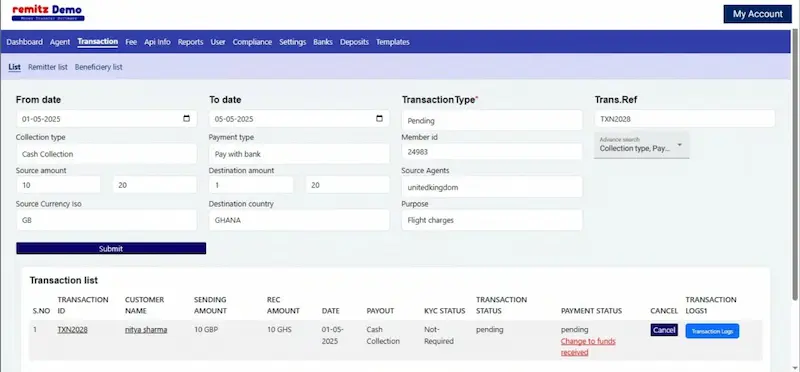Click the Cash Collection payout cell
800x372 pixels.
[x=383, y=335]
